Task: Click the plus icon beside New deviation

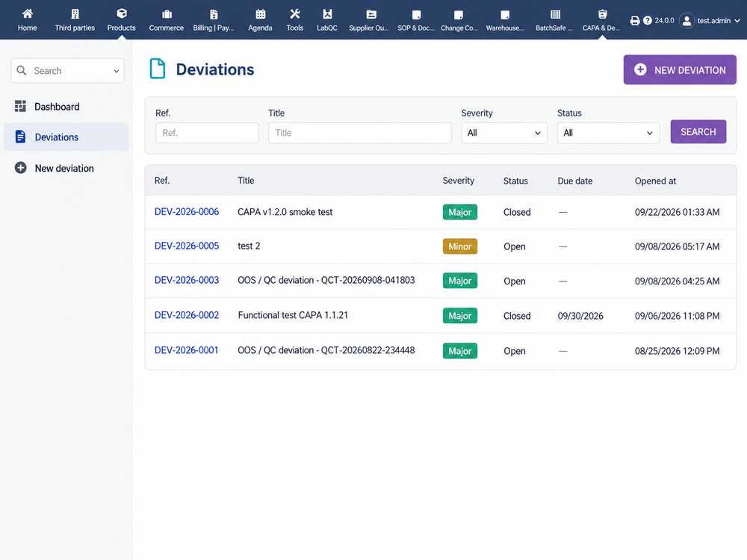Action: click(x=20, y=167)
